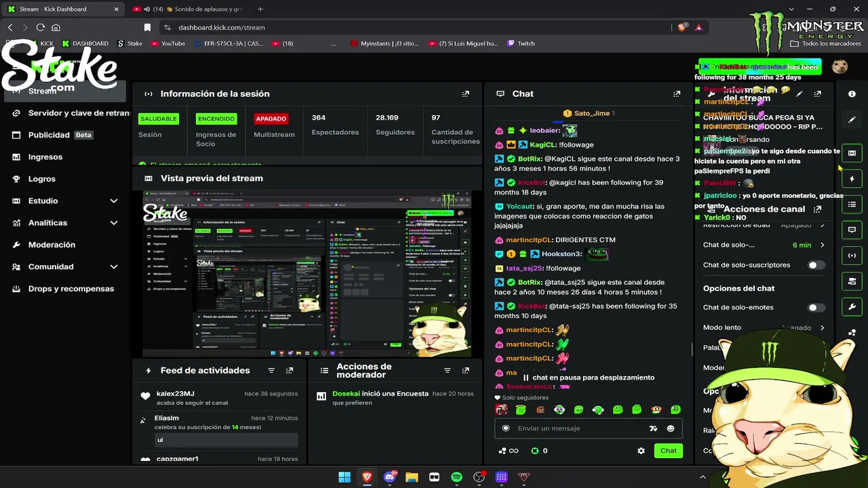This screenshot has width=868, height=488.
Task: Switch to the YouTube browser tab
Action: click(x=189, y=9)
